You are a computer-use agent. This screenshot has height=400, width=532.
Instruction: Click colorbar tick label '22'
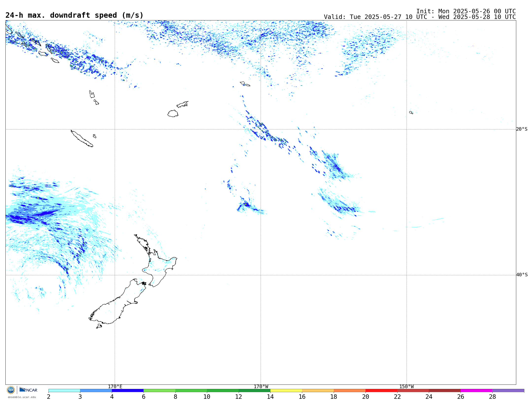(x=397, y=397)
